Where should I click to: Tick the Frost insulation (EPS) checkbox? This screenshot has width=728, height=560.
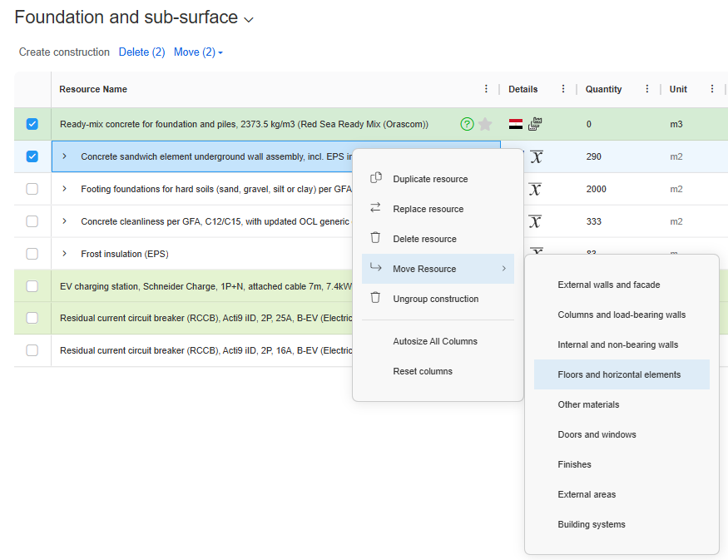coord(32,254)
